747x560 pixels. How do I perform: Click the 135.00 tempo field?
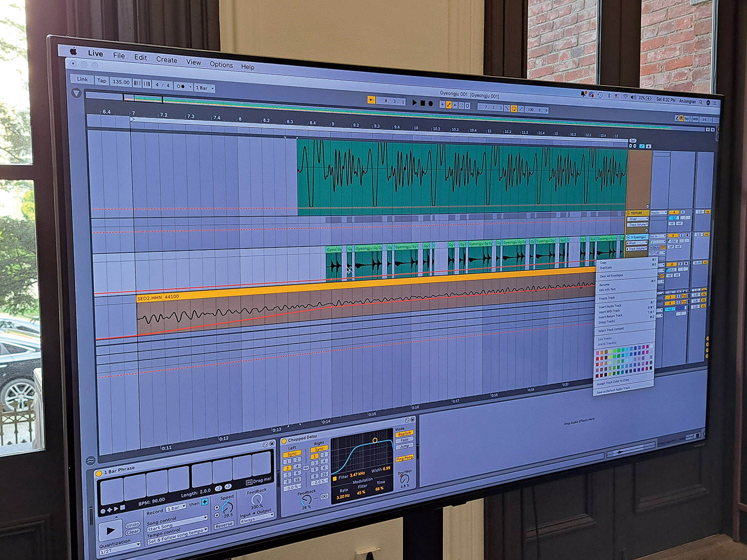coord(121,82)
